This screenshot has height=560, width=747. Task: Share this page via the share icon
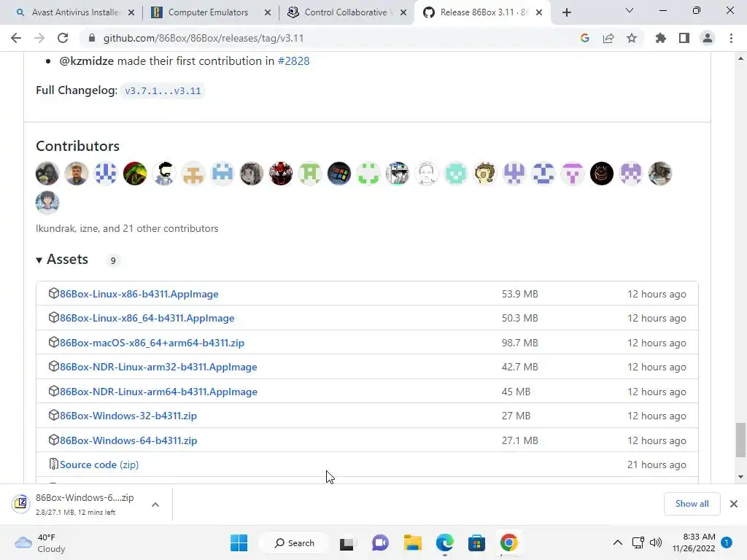coord(608,38)
